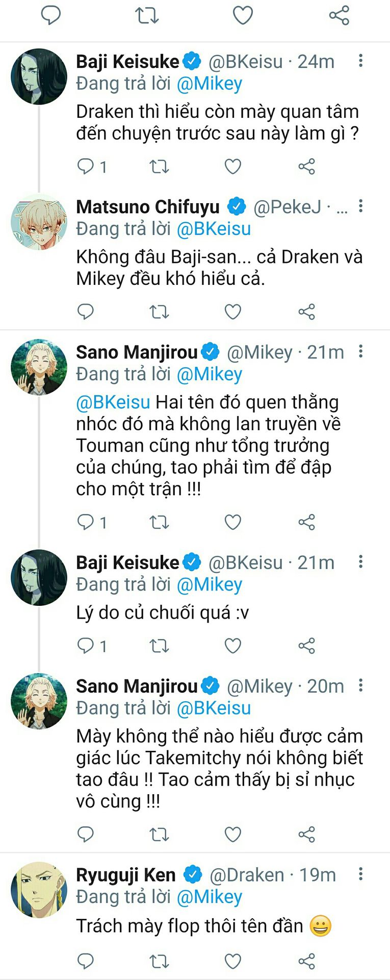This screenshot has height=980, width=390.
Task: Reply to Ryuguji Ken's tweet
Action: 86,961
